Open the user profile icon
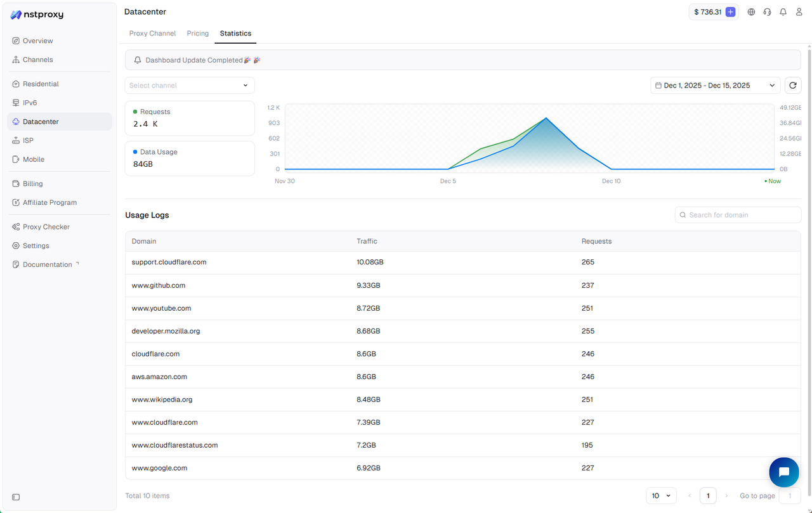 pos(799,11)
